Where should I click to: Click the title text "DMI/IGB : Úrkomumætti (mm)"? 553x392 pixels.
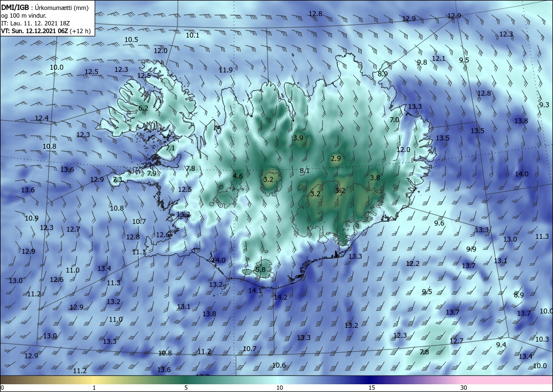point(45,8)
